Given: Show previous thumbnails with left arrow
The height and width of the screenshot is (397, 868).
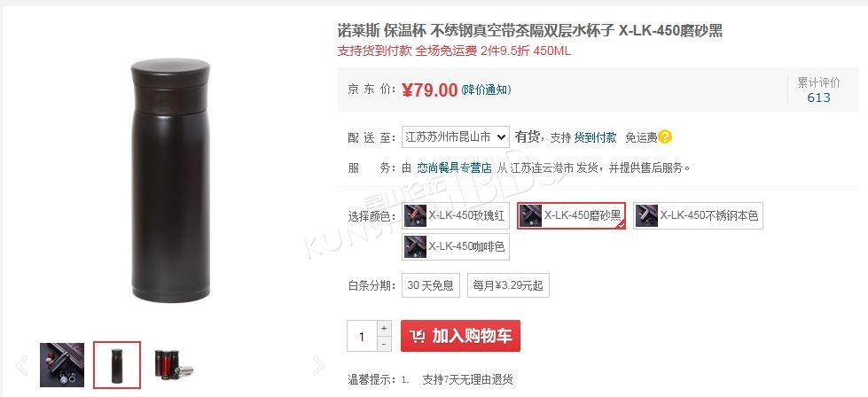Looking at the screenshot, I should [22, 365].
